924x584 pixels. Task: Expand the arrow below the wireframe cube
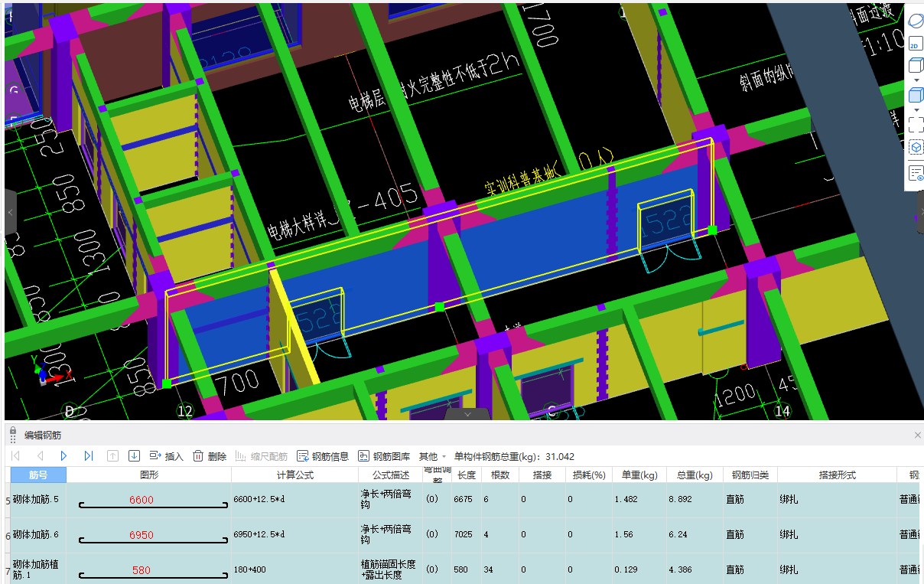[916, 80]
